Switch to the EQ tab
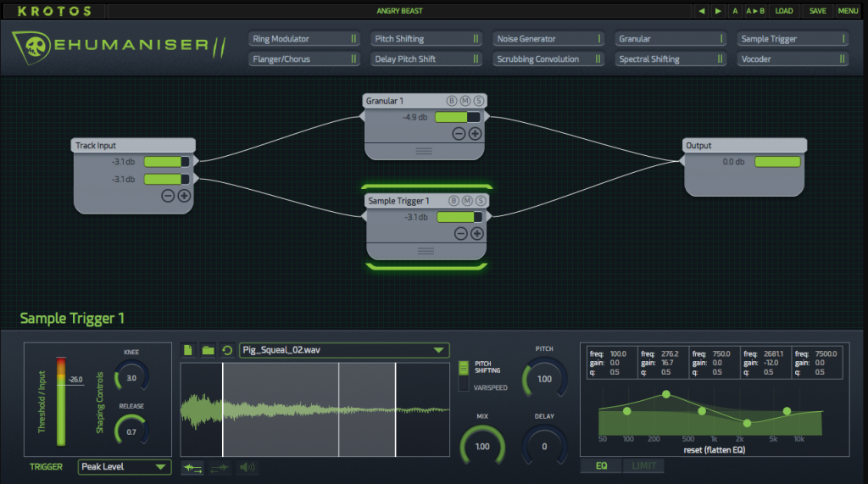Viewport: 868px width, 484px height. pyautogui.click(x=601, y=465)
